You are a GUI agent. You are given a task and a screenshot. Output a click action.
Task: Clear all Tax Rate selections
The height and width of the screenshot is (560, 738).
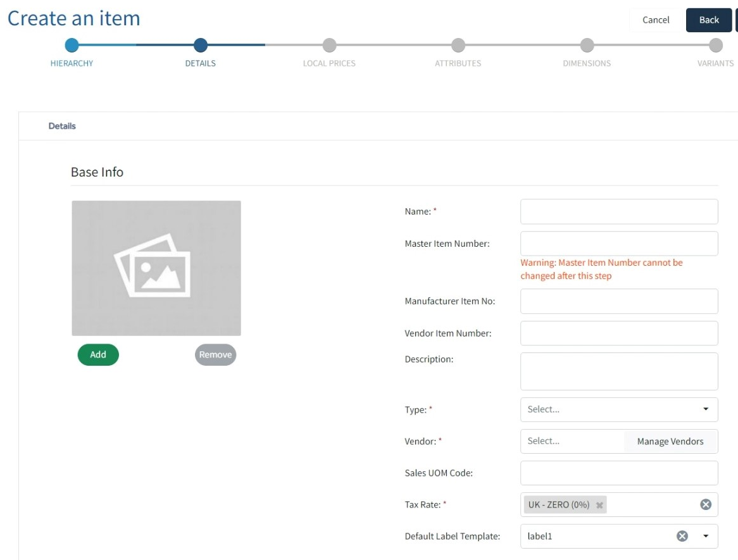[706, 504]
